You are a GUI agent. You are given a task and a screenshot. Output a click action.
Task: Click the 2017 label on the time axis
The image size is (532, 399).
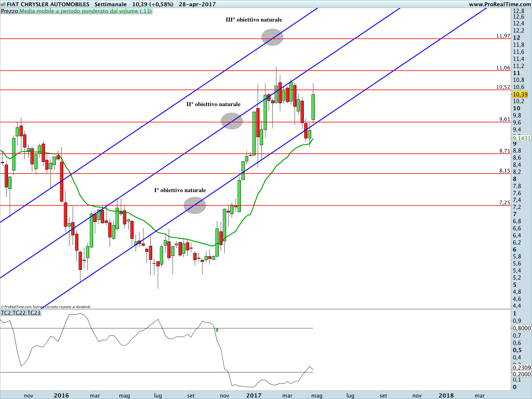pyautogui.click(x=254, y=395)
